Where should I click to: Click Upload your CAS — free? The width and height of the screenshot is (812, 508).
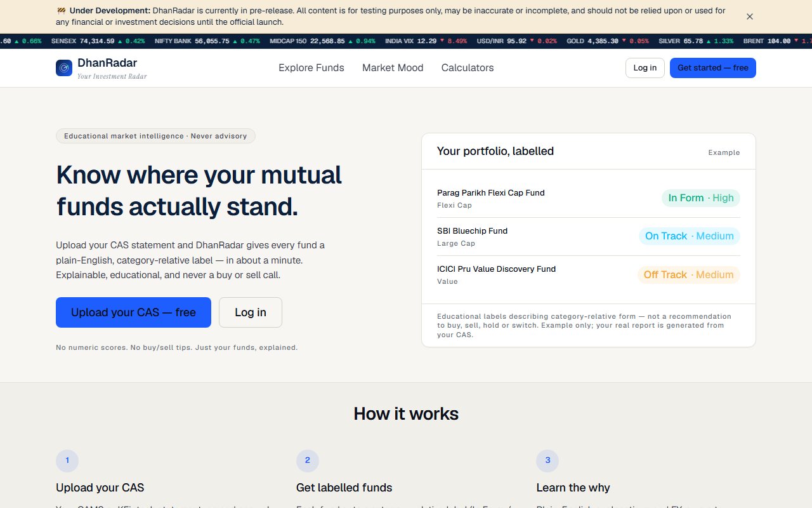(133, 312)
